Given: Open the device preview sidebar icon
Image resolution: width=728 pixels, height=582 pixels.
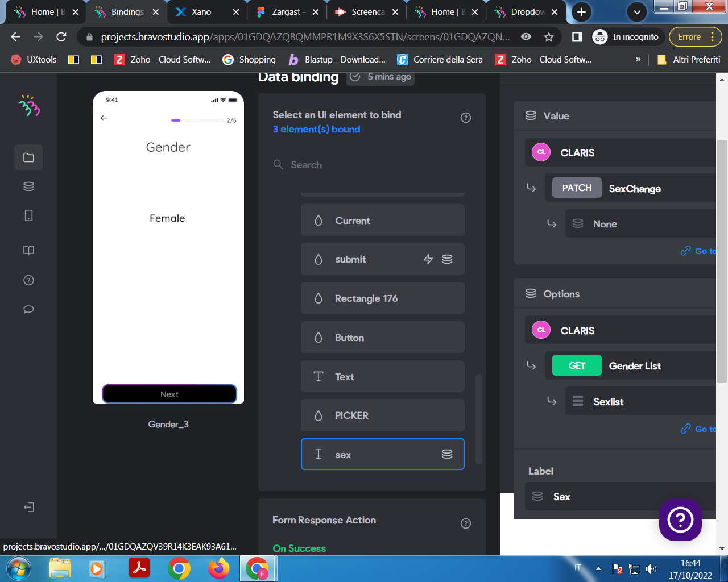Looking at the screenshot, I should (x=28, y=215).
